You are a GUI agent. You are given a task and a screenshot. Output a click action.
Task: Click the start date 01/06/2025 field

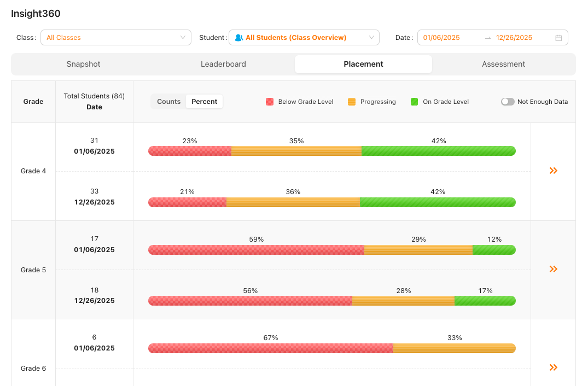441,38
